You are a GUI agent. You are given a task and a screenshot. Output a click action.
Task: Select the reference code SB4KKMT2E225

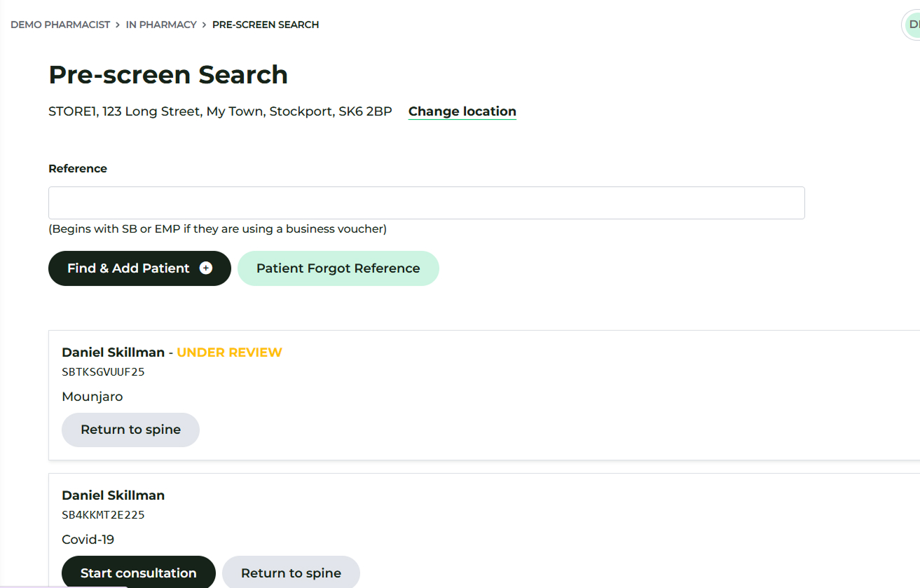[x=103, y=515]
